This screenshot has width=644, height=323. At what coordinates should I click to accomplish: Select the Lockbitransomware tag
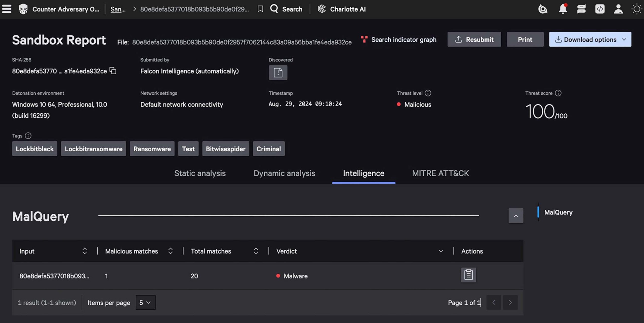tap(94, 149)
